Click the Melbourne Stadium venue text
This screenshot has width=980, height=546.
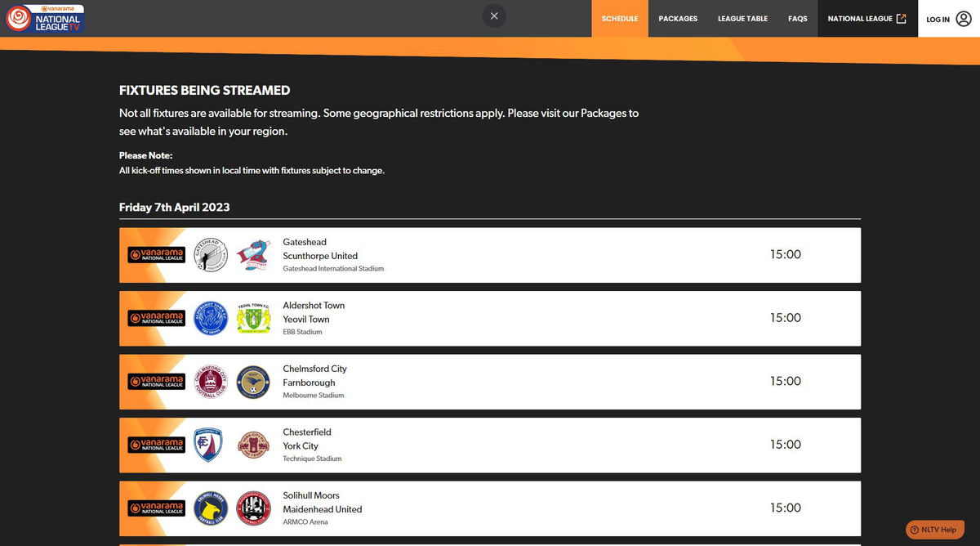click(x=314, y=396)
